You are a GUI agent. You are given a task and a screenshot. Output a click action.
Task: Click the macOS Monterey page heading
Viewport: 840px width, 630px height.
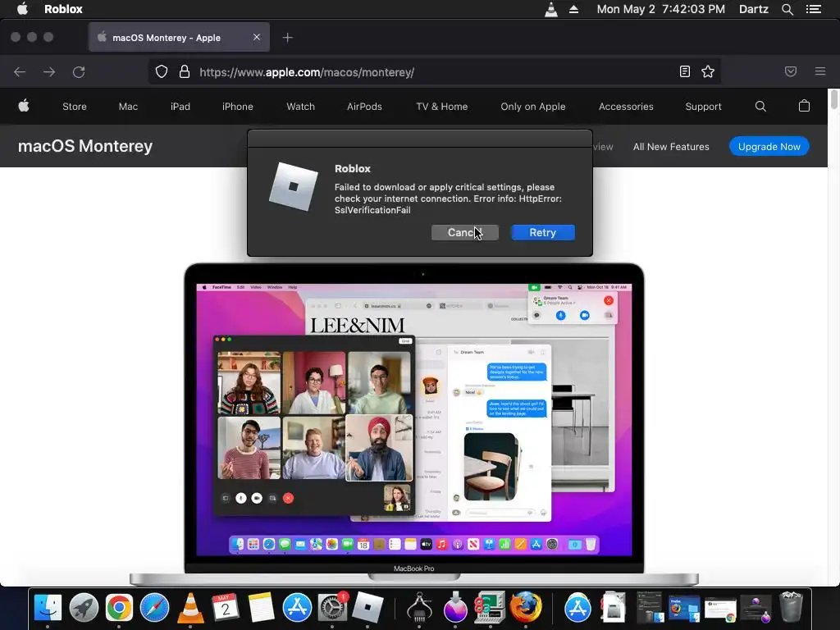[x=85, y=146]
